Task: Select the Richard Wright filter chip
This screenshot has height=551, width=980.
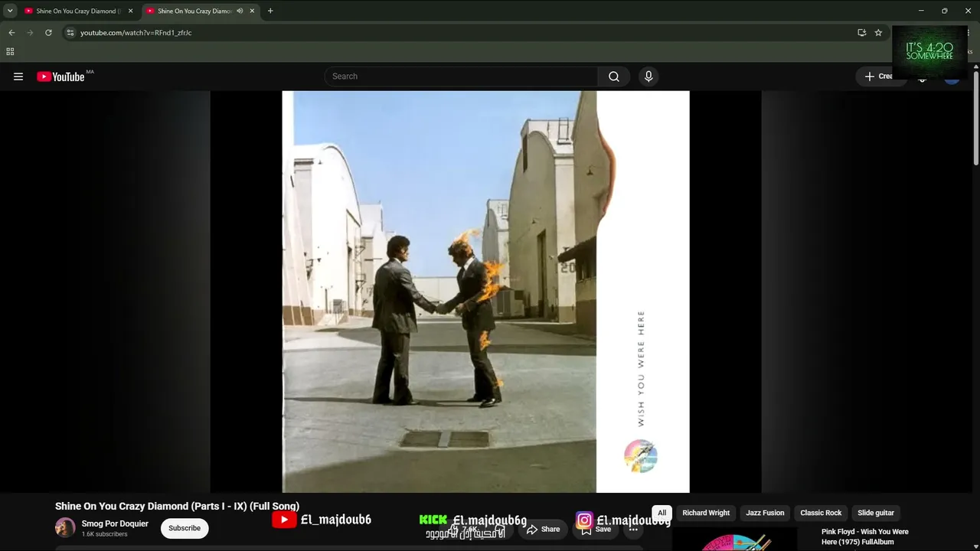Action: [706, 513]
